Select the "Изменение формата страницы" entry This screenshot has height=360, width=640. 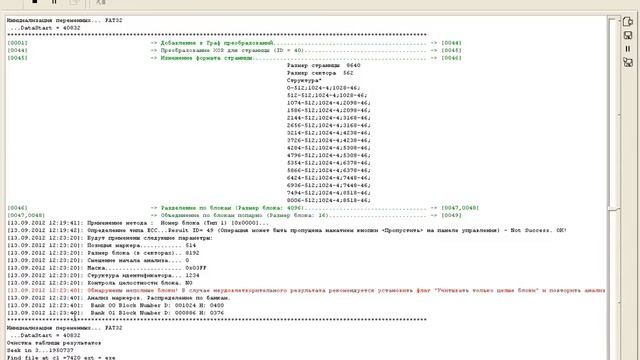[x=207, y=58]
